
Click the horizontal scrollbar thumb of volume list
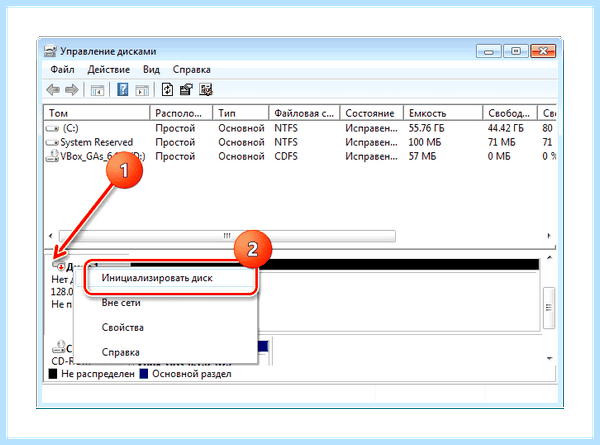pyautogui.click(x=227, y=236)
